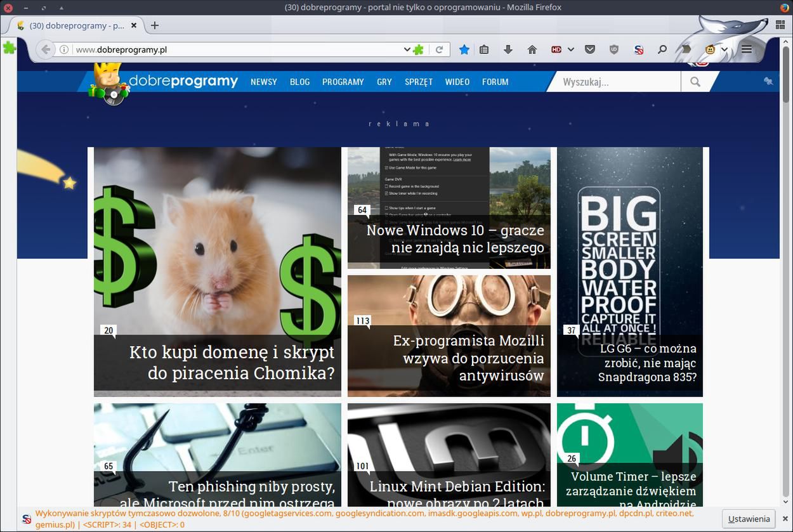Expand the Greasemonkey dropdown arrow
793x532 pixels.
pyautogui.click(x=724, y=49)
